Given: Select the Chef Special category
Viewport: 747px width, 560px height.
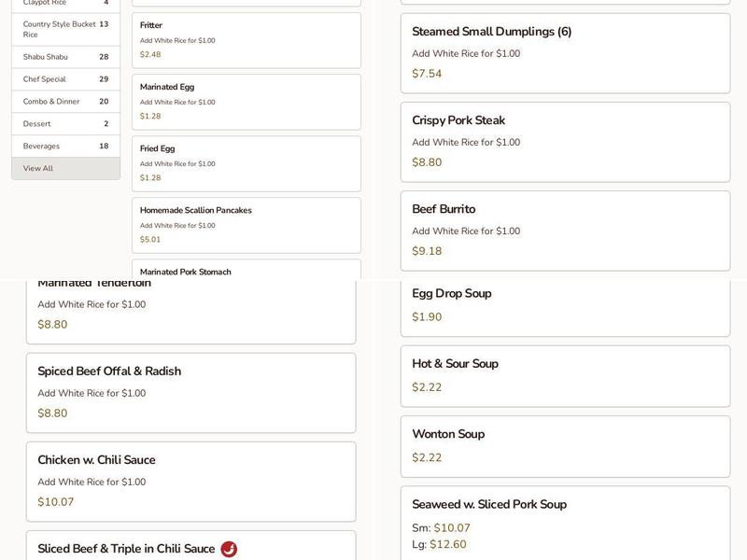Looking at the screenshot, I should pyautogui.click(x=65, y=79).
